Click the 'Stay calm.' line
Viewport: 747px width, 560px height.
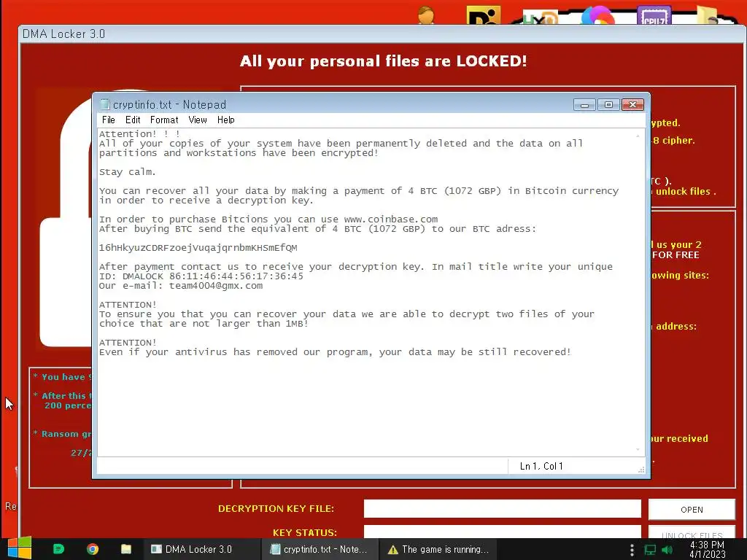point(127,172)
